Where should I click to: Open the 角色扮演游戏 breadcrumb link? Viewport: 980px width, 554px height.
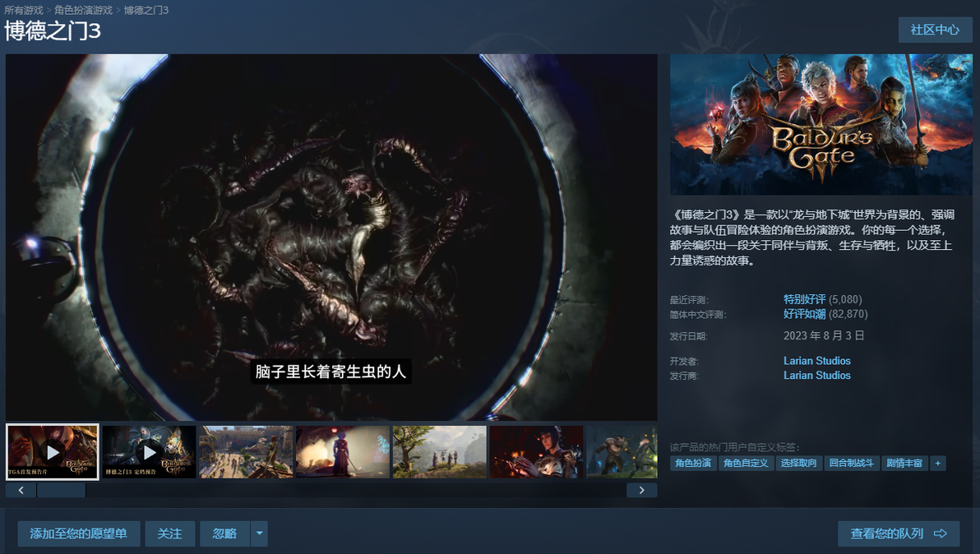coord(83,10)
